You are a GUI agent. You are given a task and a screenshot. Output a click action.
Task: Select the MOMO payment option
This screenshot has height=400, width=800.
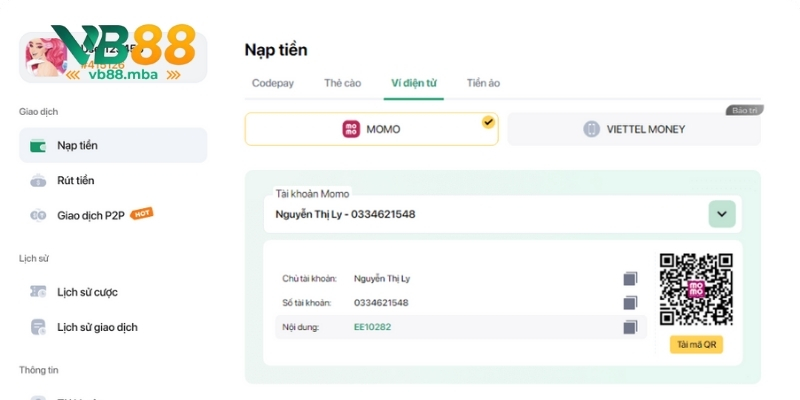(x=371, y=129)
